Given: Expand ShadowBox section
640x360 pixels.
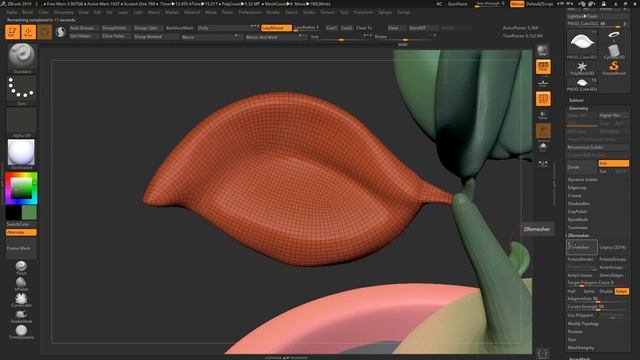Looking at the screenshot, I should (x=578, y=204).
